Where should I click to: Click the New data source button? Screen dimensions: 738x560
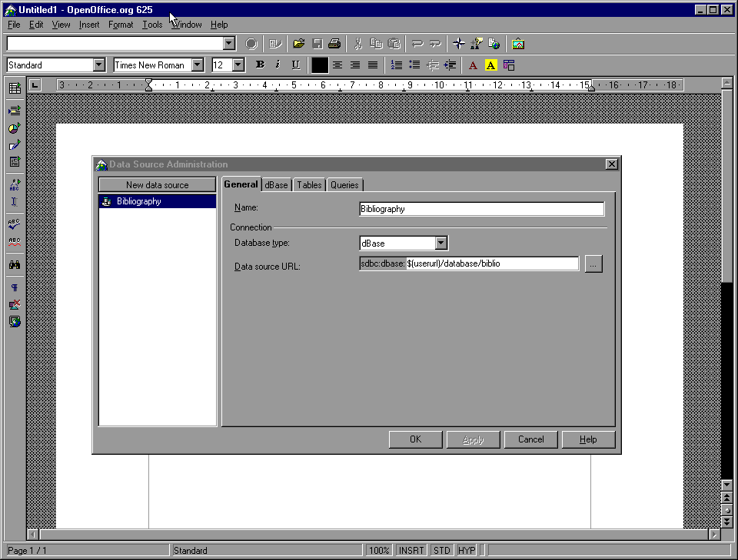pyautogui.click(x=157, y=185)
